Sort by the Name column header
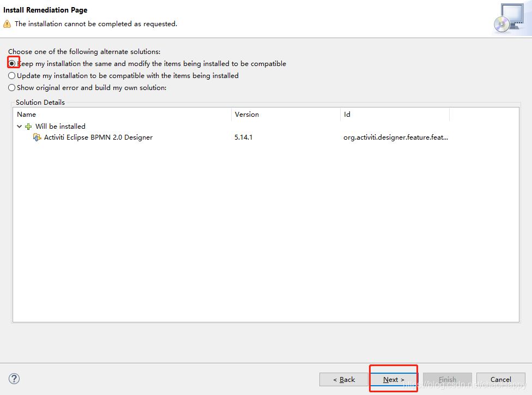 point(123,115)
